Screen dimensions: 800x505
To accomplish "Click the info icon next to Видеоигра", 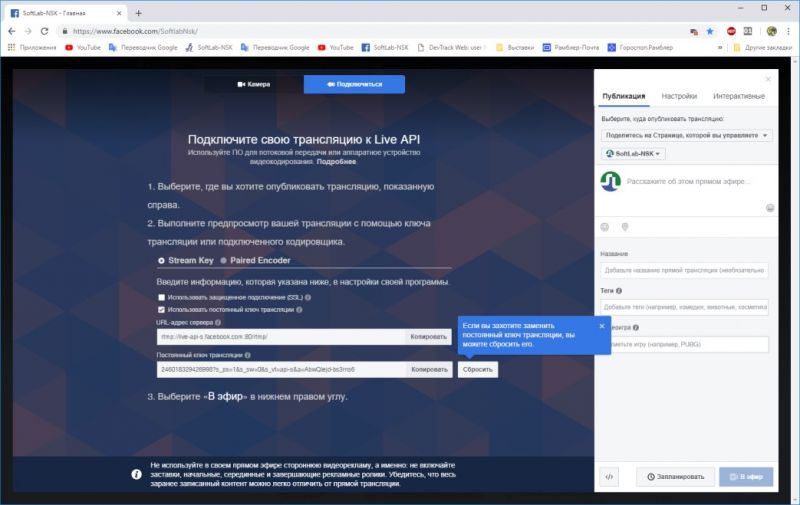I will point(636,327).
